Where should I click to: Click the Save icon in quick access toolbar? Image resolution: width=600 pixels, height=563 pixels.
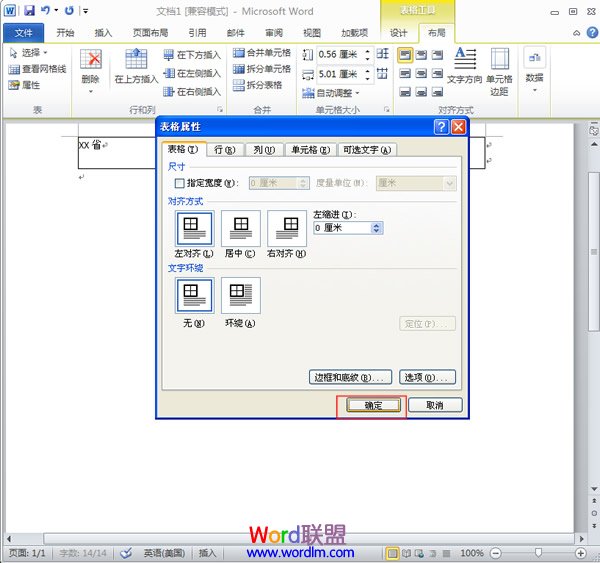29,10
